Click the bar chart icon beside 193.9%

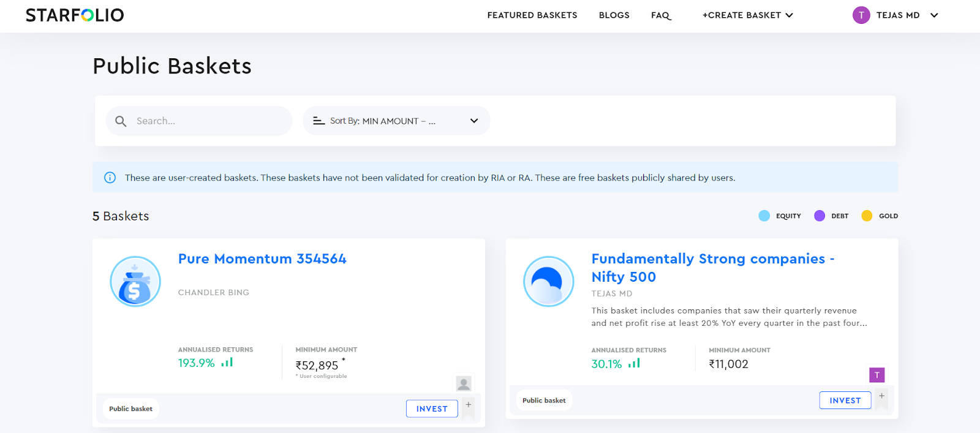(x=227, y=363)
